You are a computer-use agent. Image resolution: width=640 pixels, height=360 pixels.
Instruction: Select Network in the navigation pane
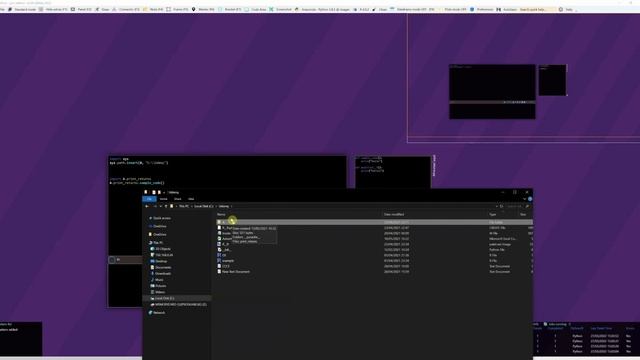tap(157, 313)
